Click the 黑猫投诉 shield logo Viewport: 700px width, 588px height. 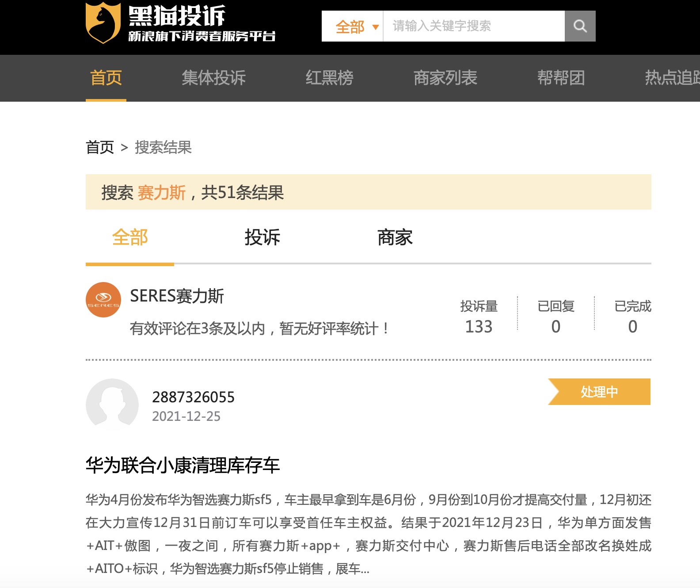click(103, 23)
